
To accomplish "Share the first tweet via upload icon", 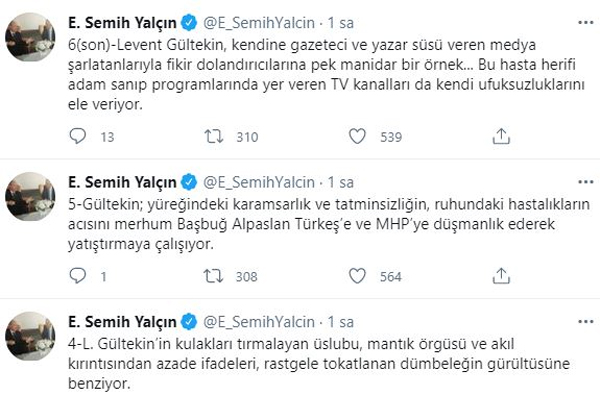I will [501, 136].
